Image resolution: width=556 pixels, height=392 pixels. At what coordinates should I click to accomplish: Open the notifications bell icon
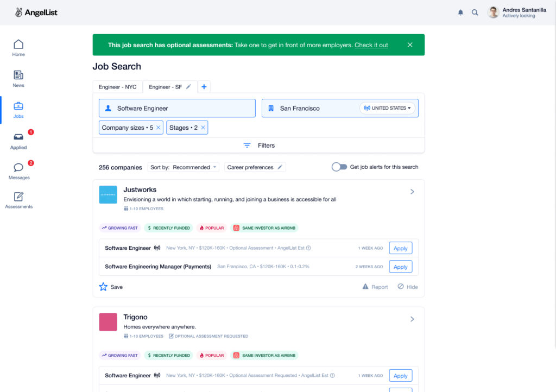click(x=460, y=12)
